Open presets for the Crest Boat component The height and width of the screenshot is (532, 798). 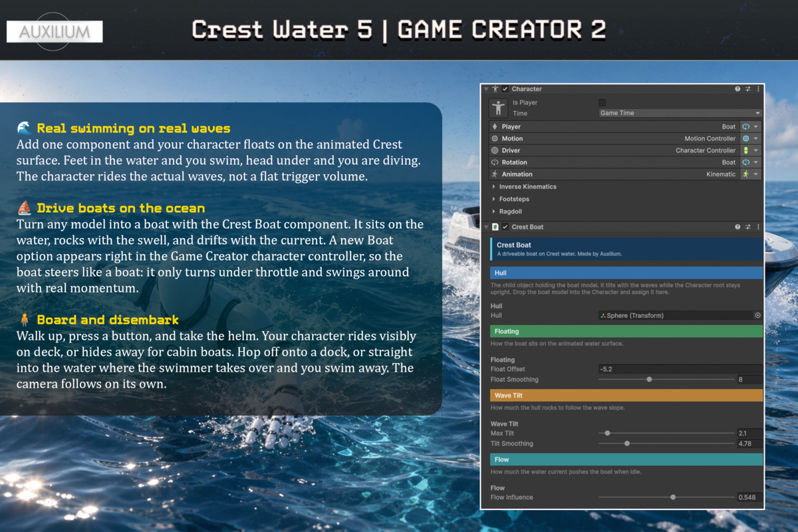point(747,227)
